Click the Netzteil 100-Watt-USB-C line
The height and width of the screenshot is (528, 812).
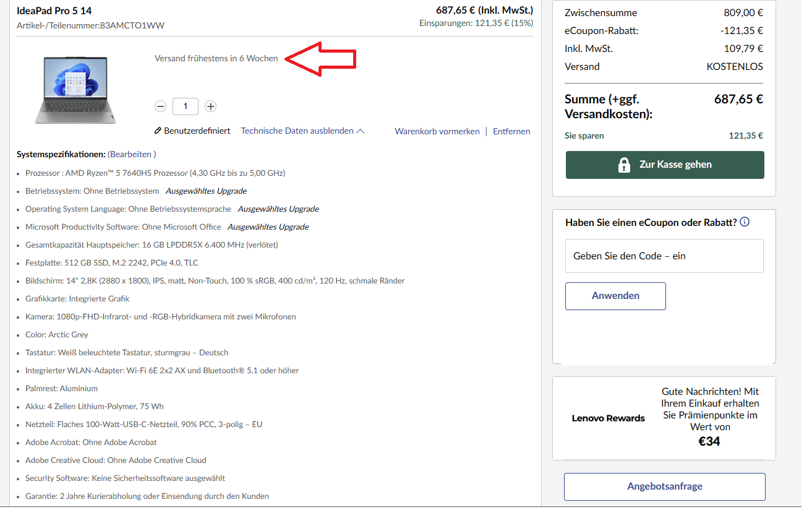click(x=144, y=425)
